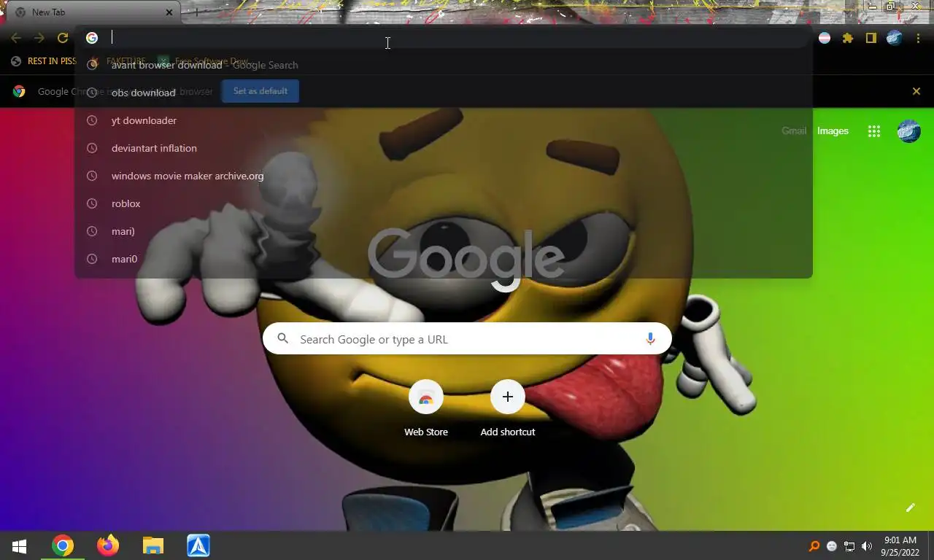
Task: Click Chrome in the taskbar
Action: point(63,546)
